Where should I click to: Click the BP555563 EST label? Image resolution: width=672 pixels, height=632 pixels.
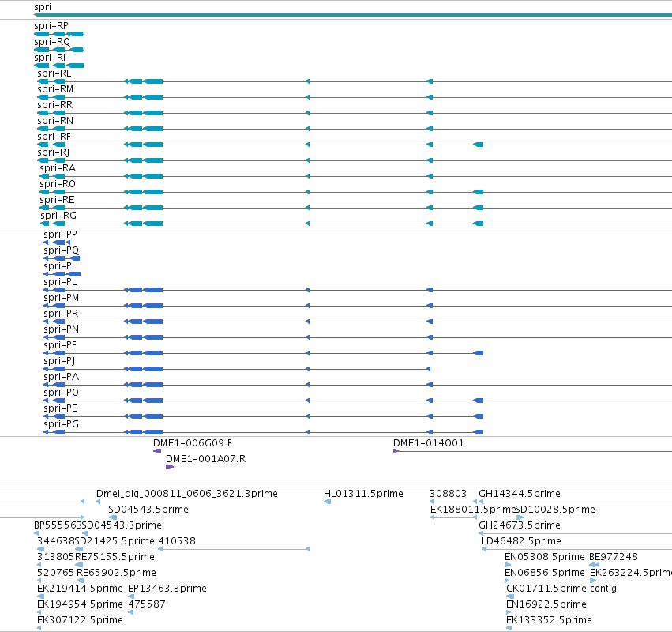pyautogui.click(x=58, y=525)
